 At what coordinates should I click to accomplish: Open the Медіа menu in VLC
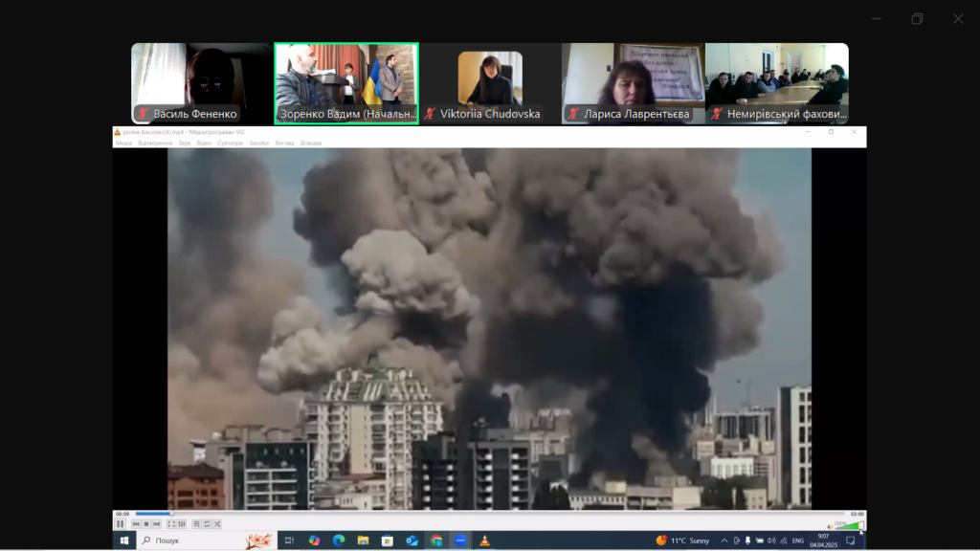(123, 143)
